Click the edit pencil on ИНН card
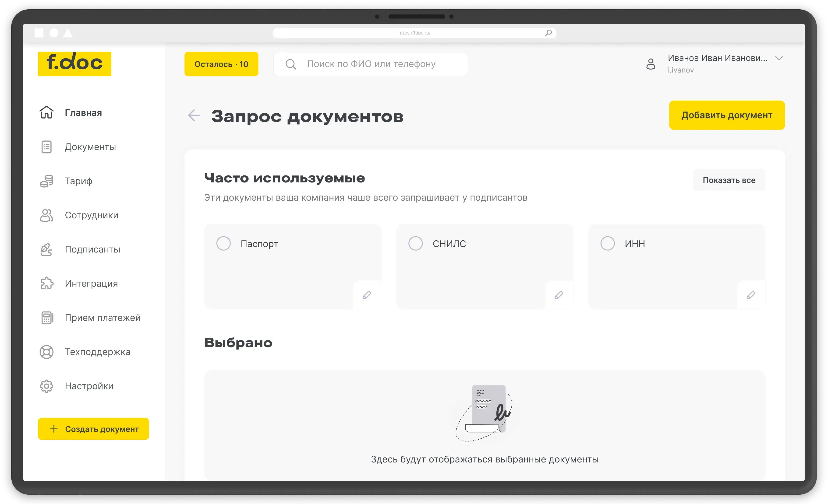This screenshot has height=504, width=828. 751,295
